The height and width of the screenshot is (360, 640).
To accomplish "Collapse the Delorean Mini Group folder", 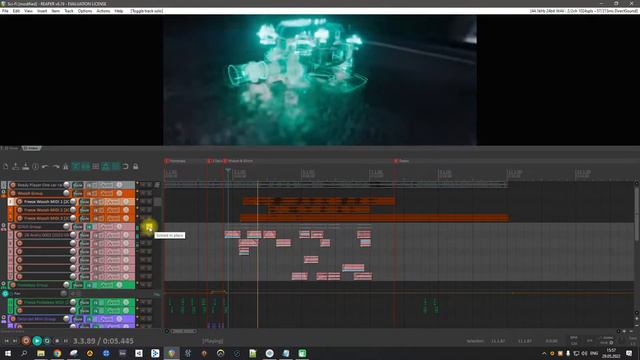I will click(4, 317).
